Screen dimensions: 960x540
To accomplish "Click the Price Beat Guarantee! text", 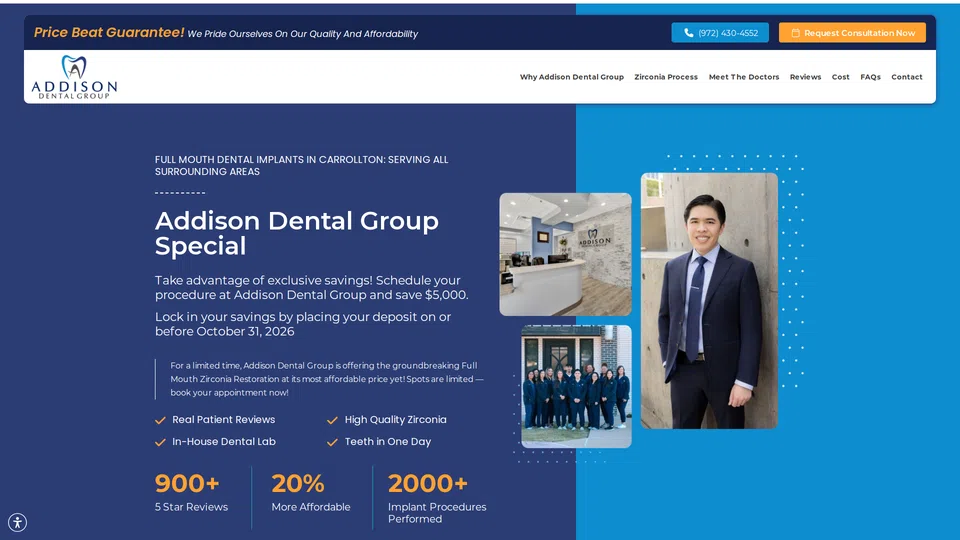I will 109,32.
